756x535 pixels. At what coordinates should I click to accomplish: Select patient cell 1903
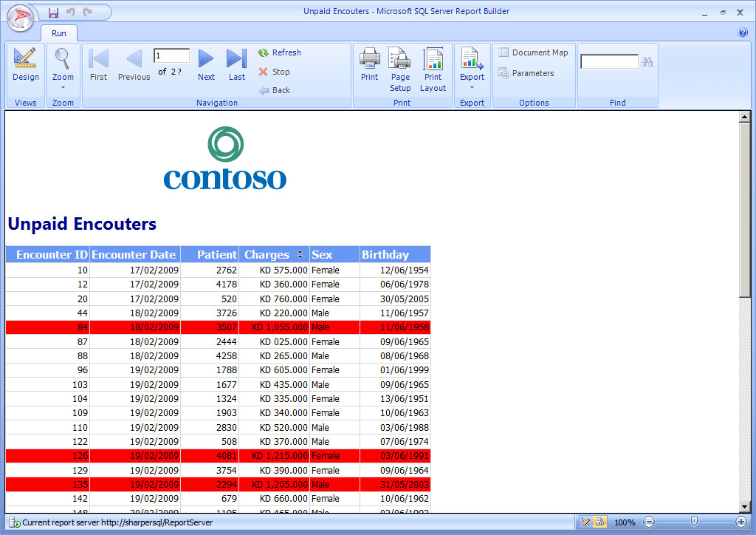point(210,413)
